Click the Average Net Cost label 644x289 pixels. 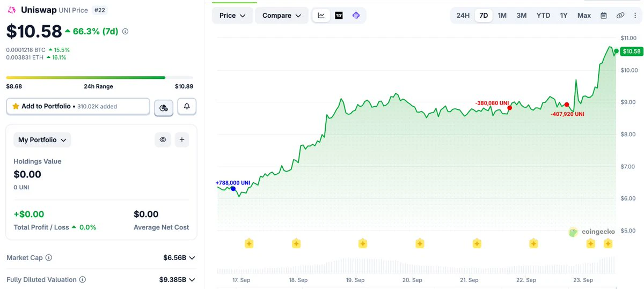pyautogui.click(x=161, y=227)
